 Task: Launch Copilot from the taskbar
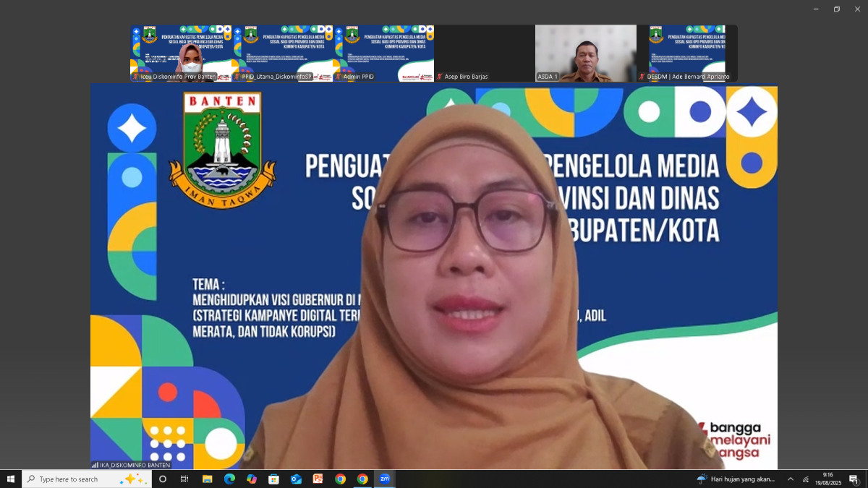pyautogui.click(x=251, y=479)
